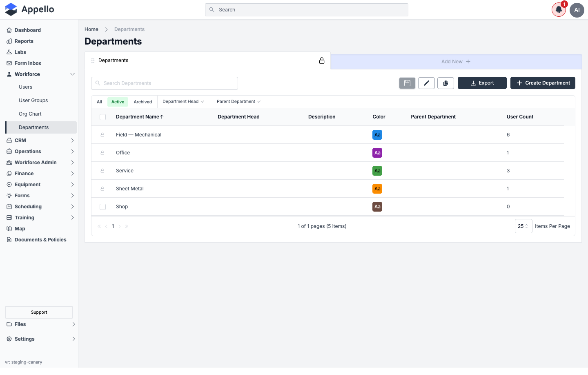This screenshot has height=375, width=588.
Task: Click the lock icon in the Office row
Action: pos(102,153)
